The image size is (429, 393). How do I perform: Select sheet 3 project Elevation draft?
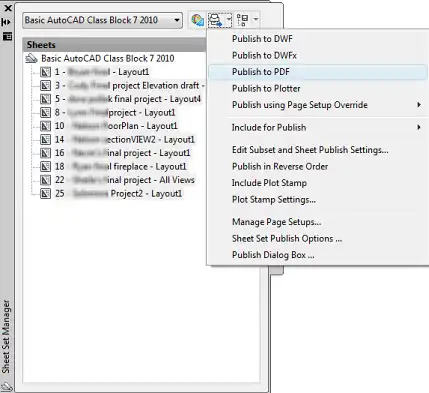click(129, 86)
